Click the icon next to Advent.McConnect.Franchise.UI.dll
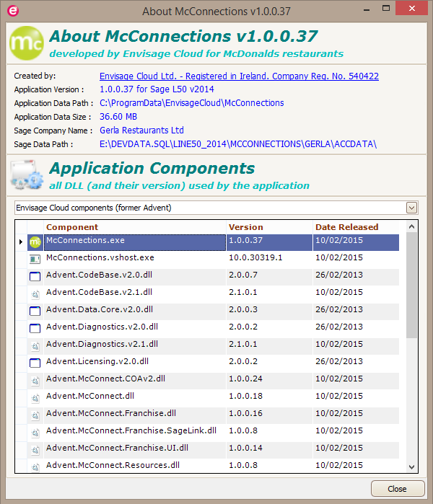Viewport: 433px width, 504px height. point(35,450)
